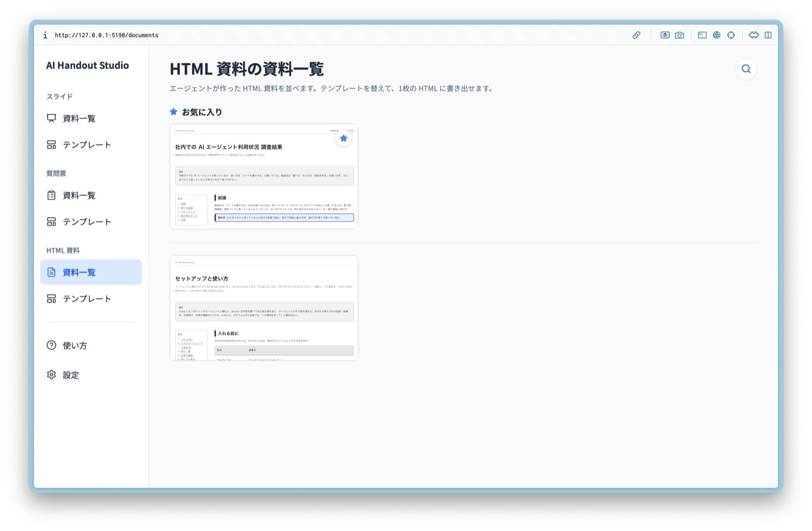The width and height of the screenshot is (812, 531).
Task: Click the clipboard icon for 質問票 資料一覧
Action: pos(51,195)
